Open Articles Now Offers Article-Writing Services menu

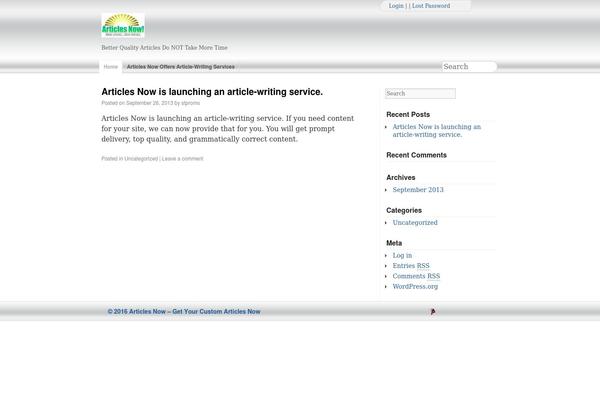181,67
